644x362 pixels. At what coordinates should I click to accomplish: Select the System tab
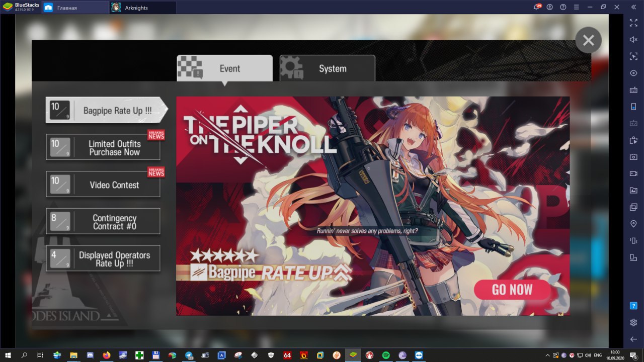(x=327, y=68)
